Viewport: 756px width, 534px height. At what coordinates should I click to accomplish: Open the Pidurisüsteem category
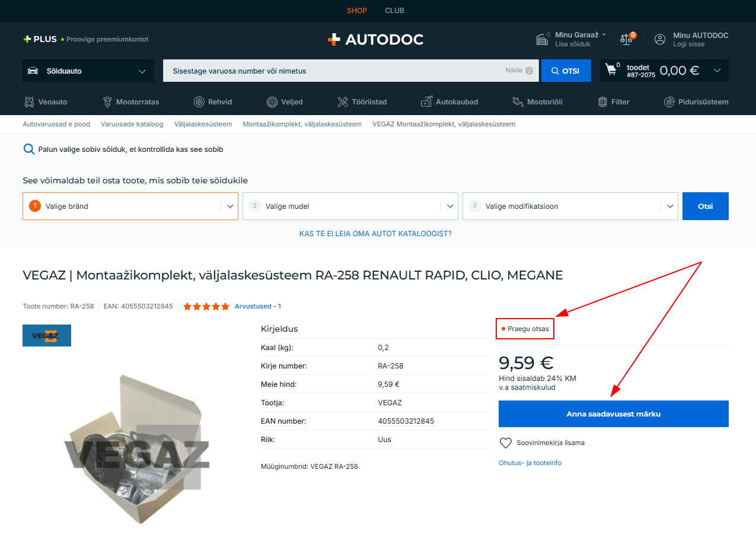coord(696,101)
